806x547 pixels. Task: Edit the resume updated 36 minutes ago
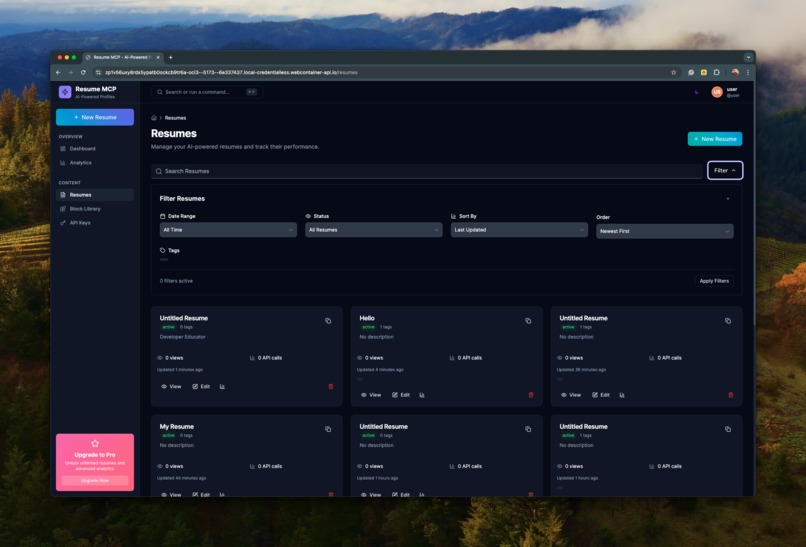(601, 395)
